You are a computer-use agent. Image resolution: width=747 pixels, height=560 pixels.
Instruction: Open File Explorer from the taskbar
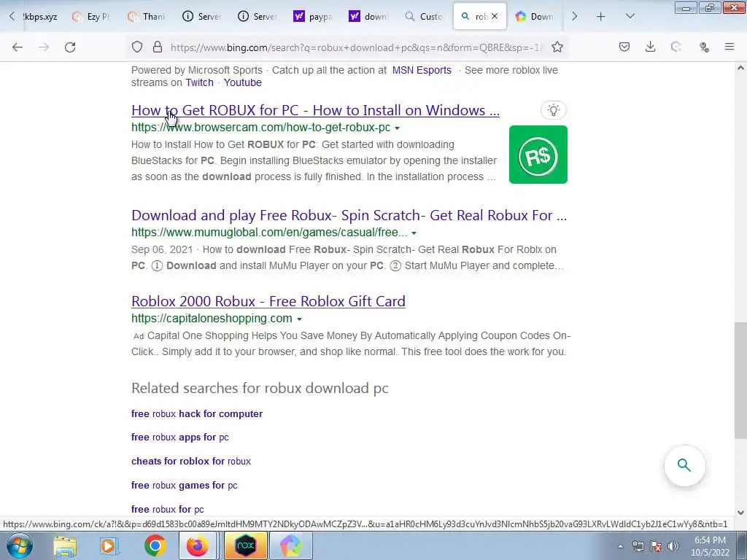tap(65, 545)
